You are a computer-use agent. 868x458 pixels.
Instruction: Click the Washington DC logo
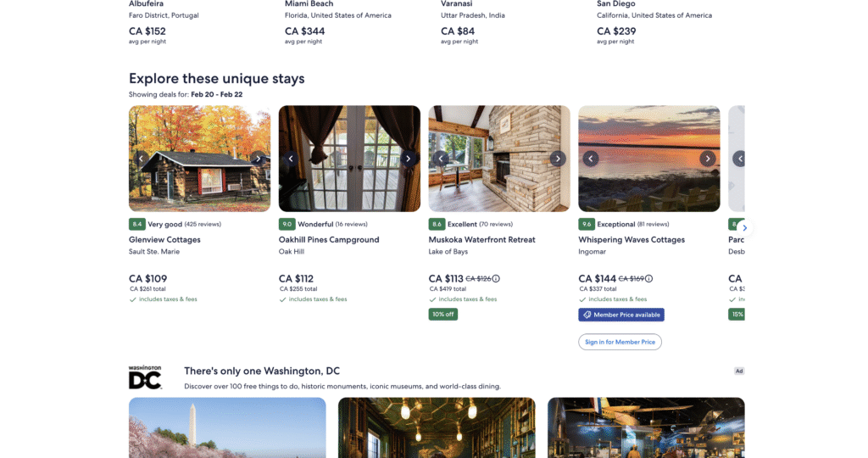pos(145,377)
